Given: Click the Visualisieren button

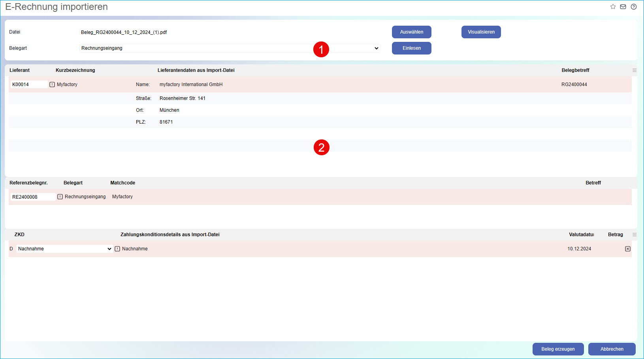Looking at the screenshot, I should coord(481,32).
